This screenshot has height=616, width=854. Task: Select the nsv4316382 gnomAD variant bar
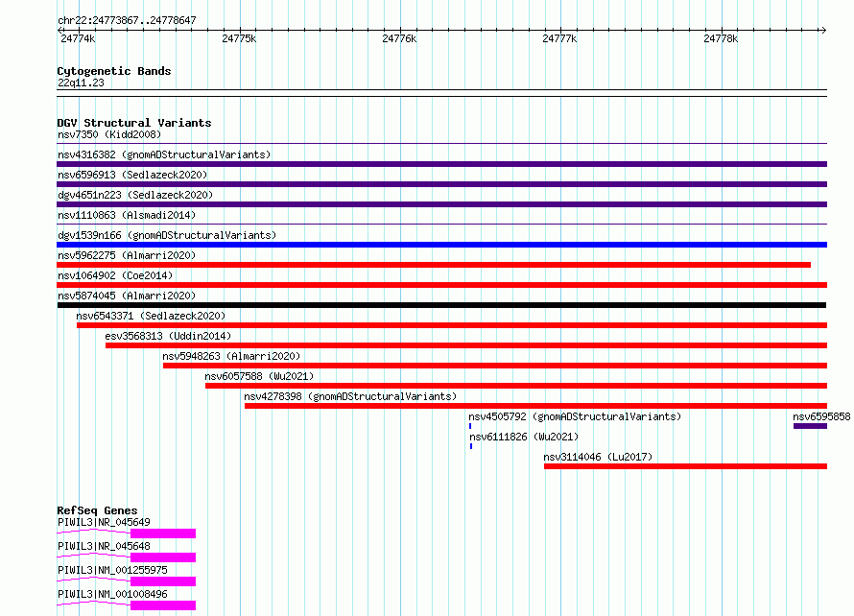point(441,164)
